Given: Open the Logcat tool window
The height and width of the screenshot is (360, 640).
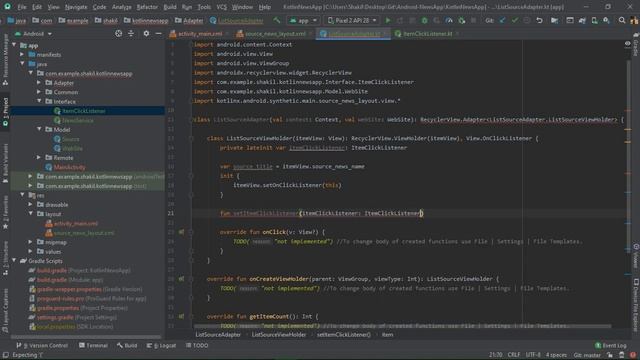Looking at the screenshot, I should point(162,345).
